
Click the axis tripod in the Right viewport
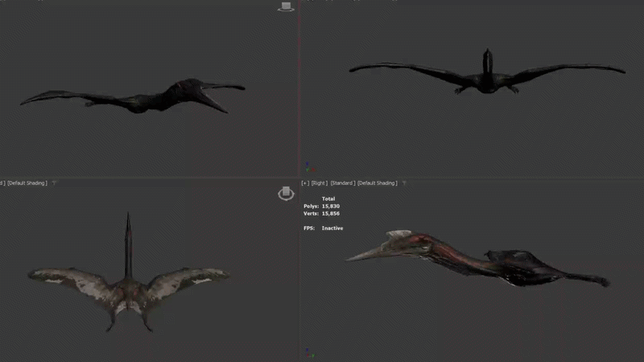(x=307, y=352)
